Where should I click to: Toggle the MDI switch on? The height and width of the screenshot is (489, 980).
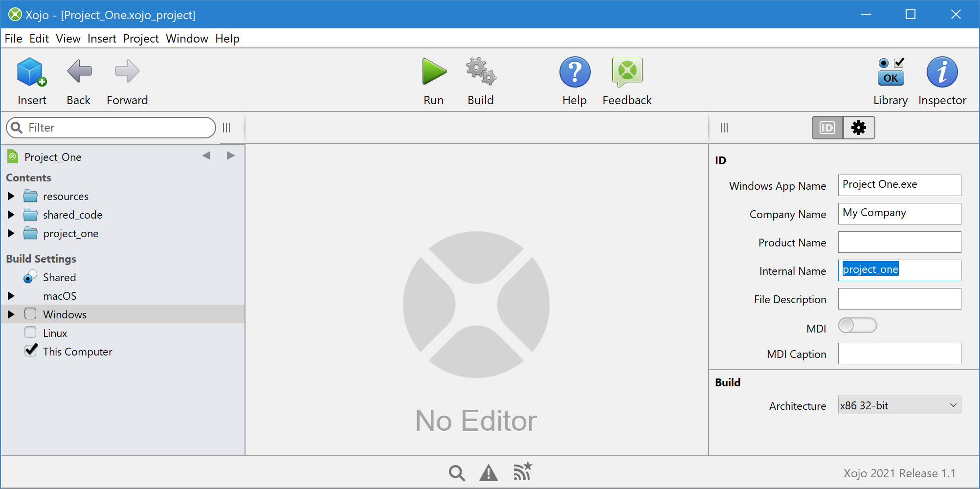[858, 325]
